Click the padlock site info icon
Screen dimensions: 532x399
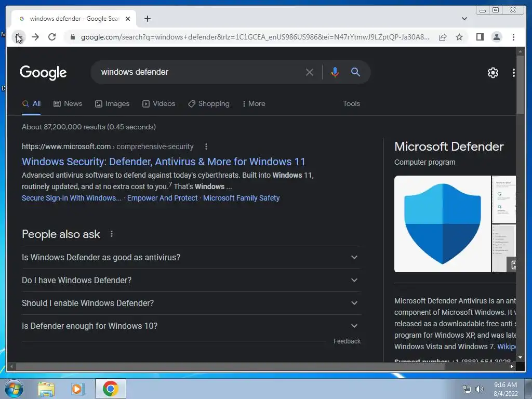coord(72,37)
